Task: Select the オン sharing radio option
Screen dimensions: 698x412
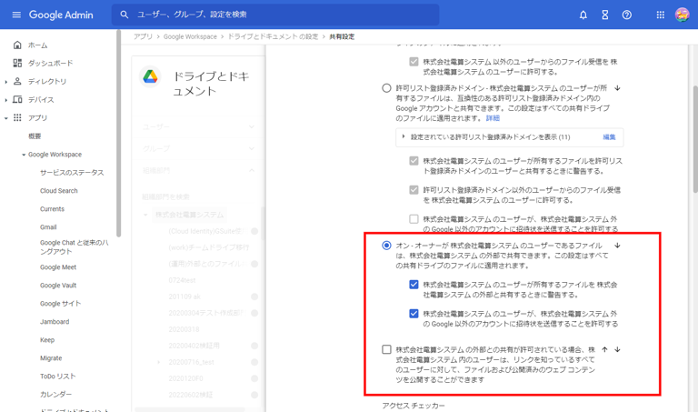Action: click(x=386, y=245)
